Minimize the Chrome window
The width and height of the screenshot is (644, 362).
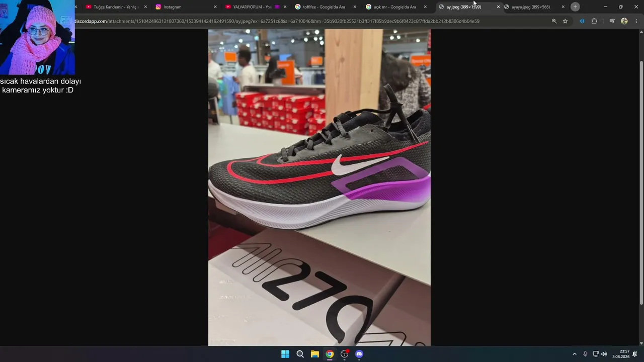pos(605,7)
